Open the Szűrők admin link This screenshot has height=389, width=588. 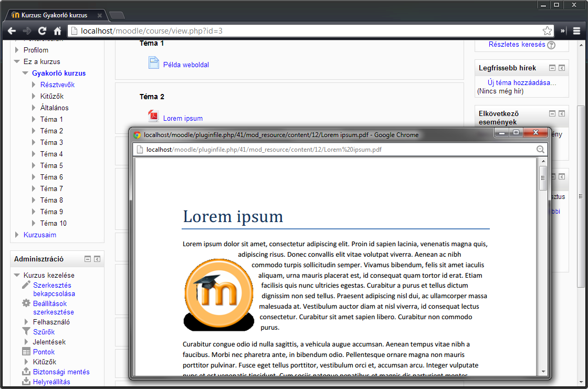pos(44,332)
